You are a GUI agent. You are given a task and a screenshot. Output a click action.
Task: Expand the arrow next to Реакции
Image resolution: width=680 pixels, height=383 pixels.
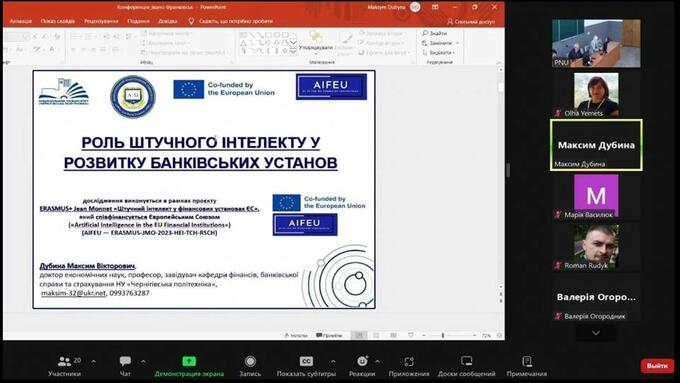377,361
